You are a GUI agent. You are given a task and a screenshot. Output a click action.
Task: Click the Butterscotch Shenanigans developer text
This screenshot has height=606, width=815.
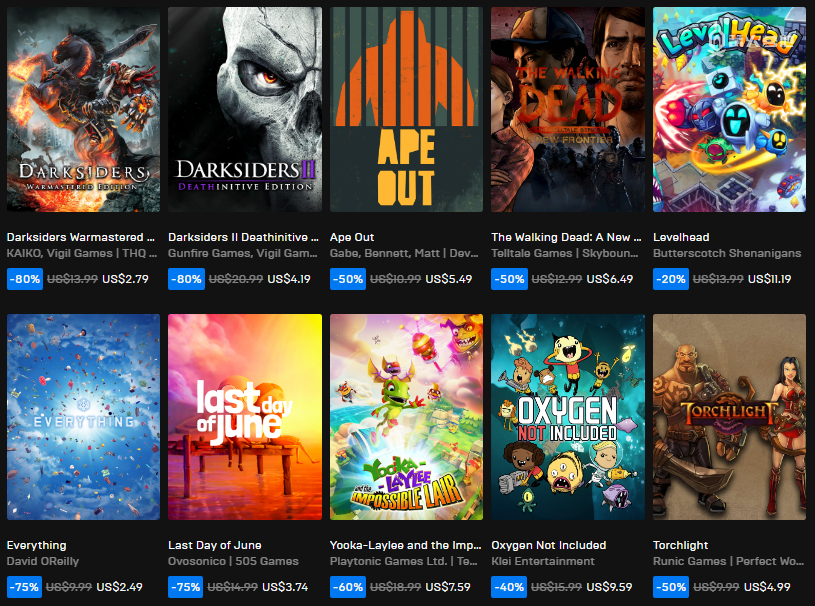pyautogui.click(x=727, y=253)
